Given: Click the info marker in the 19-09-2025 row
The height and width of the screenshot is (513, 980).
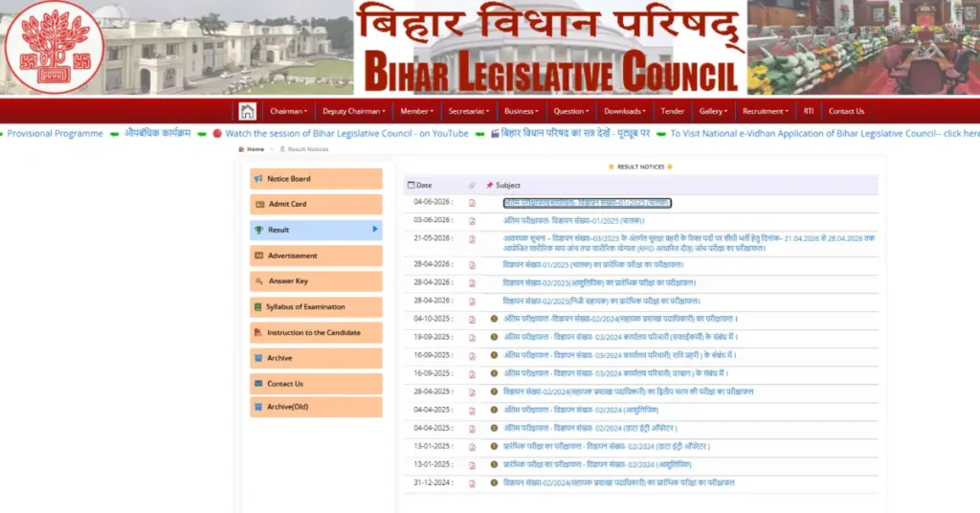Looking at the screenshot, I should pos(494,337).
